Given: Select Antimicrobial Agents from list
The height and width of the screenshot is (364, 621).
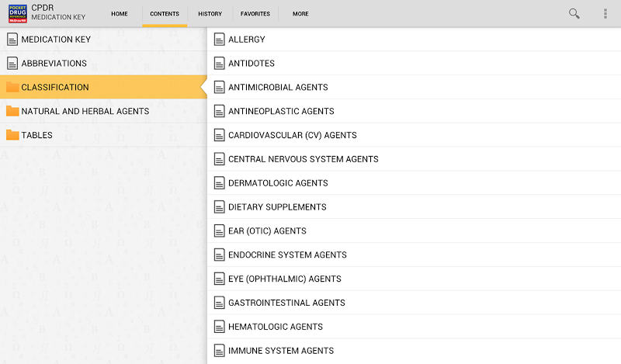Looking at the screenshot, I should (x=278, y=87).
